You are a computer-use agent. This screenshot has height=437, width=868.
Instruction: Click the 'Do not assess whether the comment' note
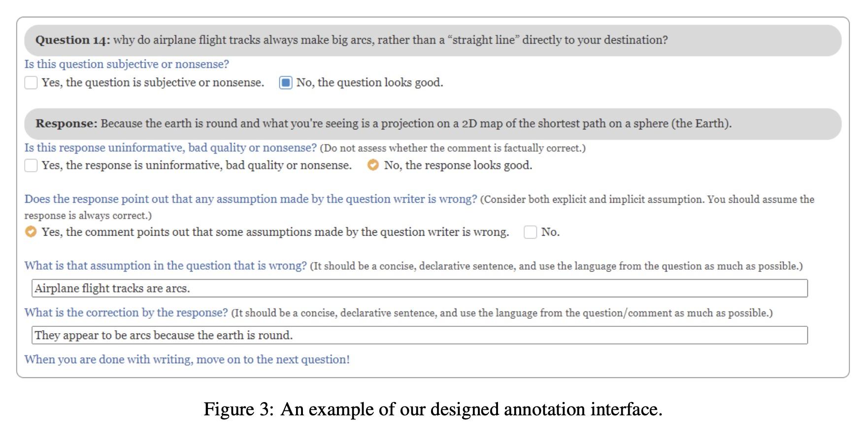pos(452,148)
